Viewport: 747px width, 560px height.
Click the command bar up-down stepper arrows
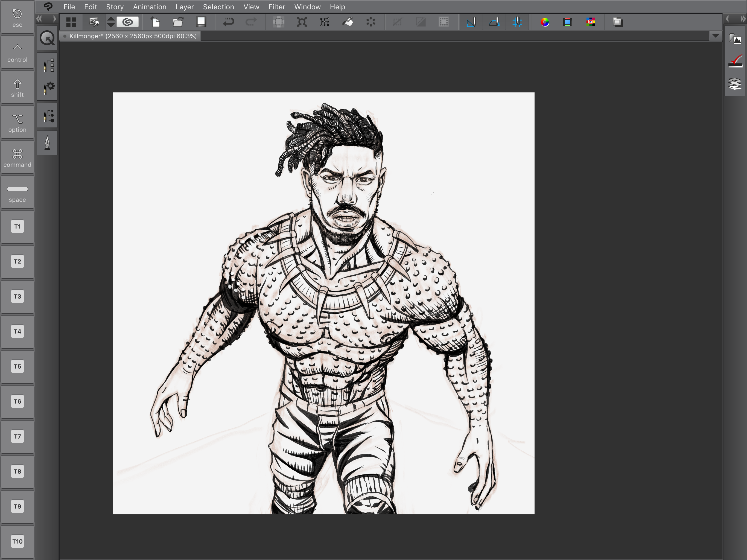click(111, 22)
